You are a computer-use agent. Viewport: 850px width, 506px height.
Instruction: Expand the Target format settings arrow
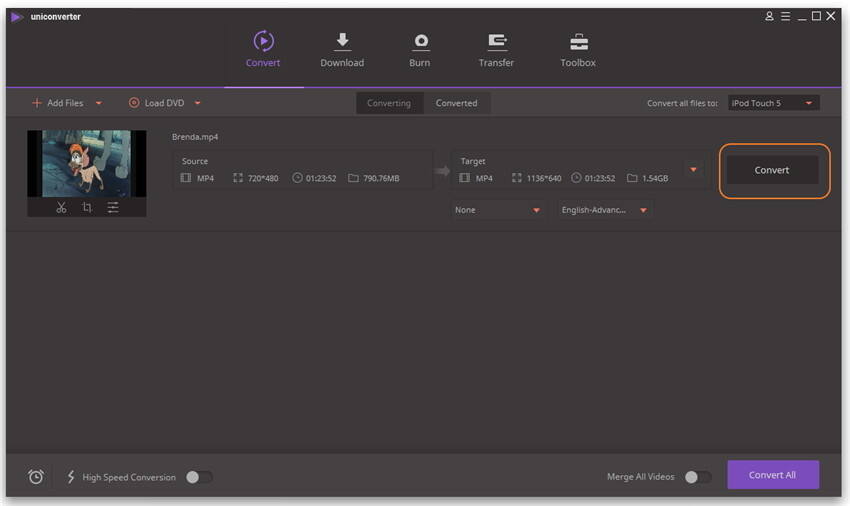click(693, 170)
